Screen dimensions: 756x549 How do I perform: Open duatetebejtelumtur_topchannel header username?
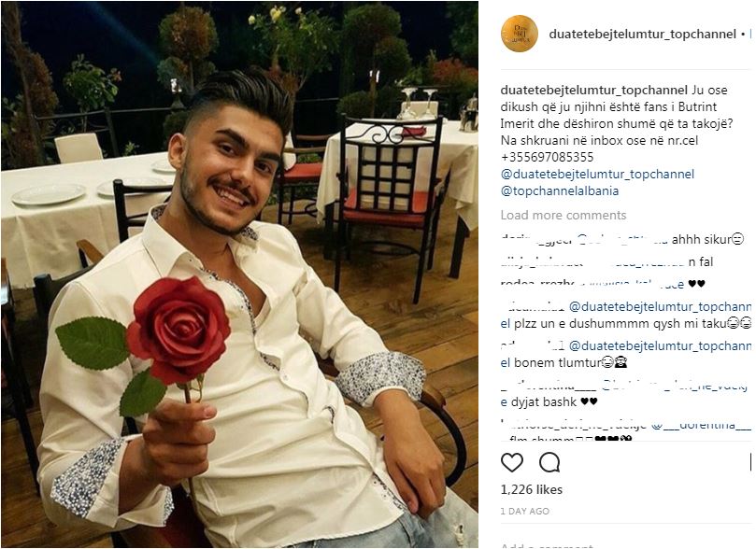(x=642, y=35)
